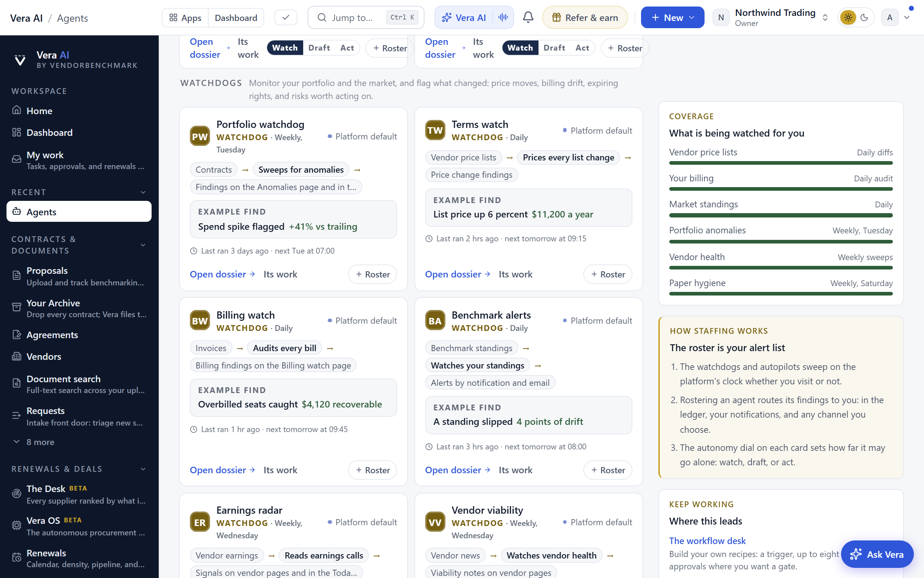Open the Vera AI assistant button in top bar

click(464, 18)
